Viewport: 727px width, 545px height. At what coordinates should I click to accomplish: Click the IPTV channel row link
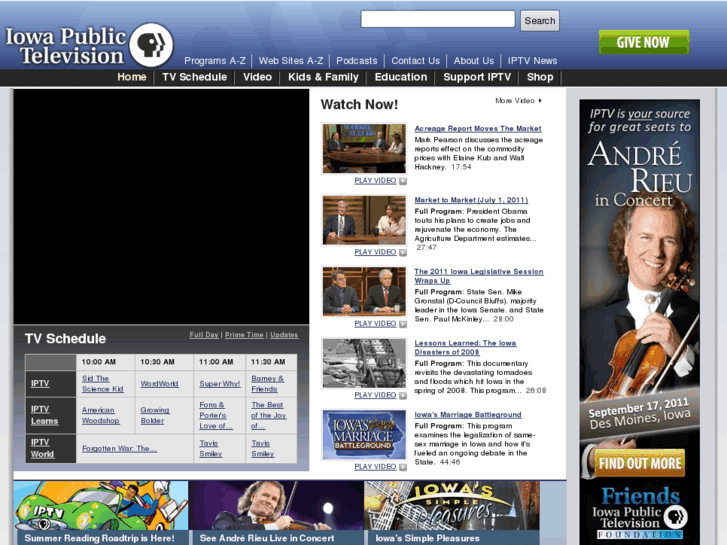pos(40,384)
